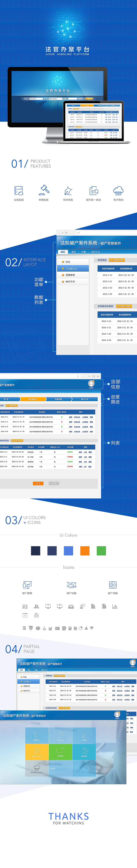Click the 领导审批 pen-nib feature icon
137x868 pixels.
[x=68, y=191]
